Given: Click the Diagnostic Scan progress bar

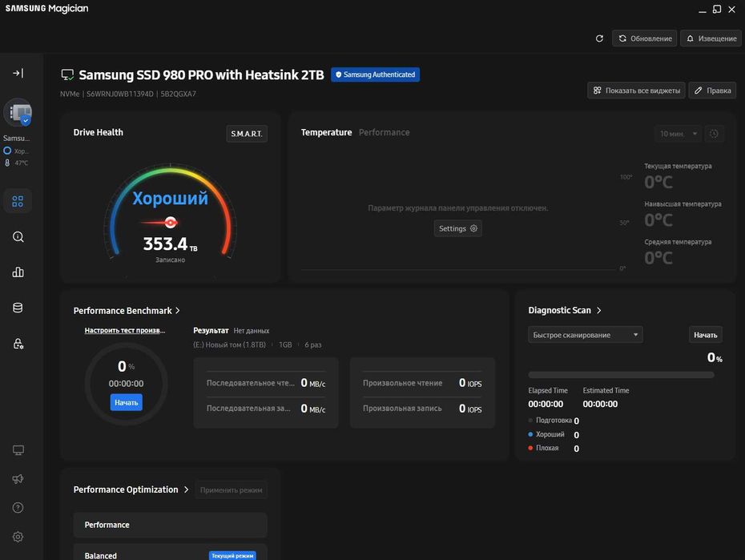Looking at the screenshot, I should click(621, 375).
